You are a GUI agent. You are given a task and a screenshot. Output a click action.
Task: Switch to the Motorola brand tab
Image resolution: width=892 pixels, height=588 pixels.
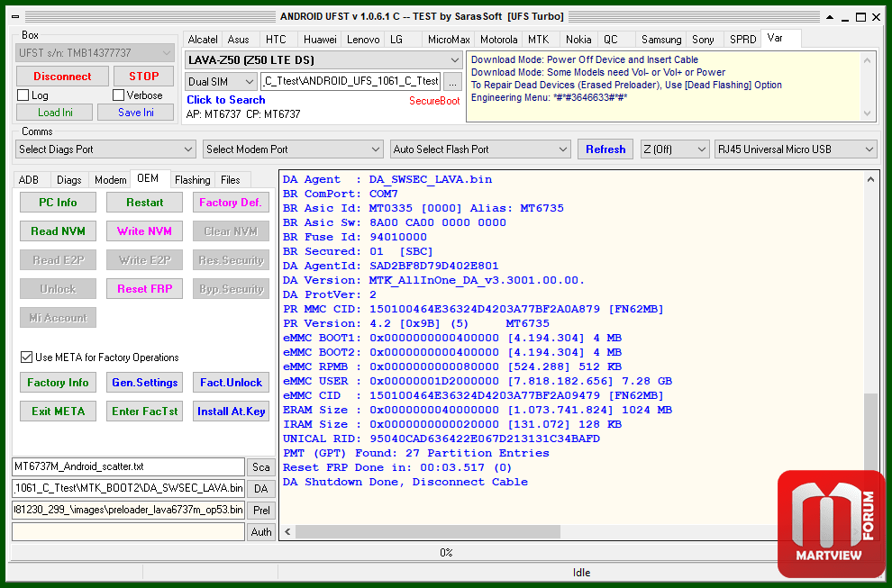pos(498,40)
